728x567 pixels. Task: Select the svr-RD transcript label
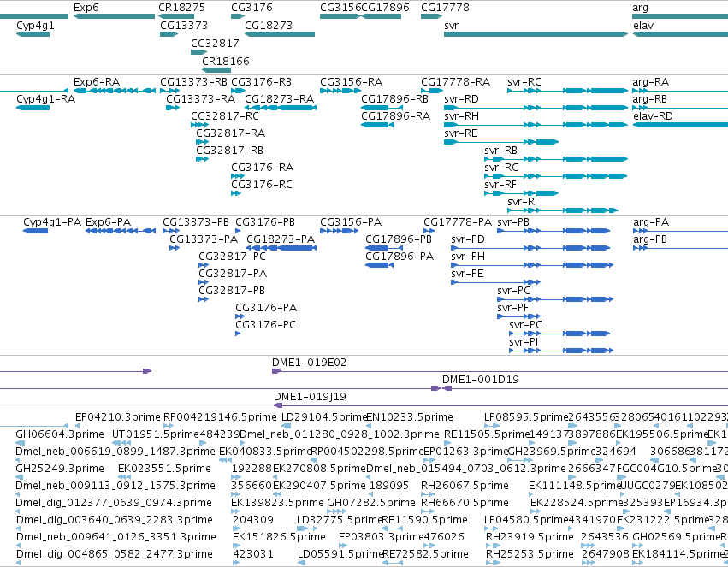(x=461, y=99)
